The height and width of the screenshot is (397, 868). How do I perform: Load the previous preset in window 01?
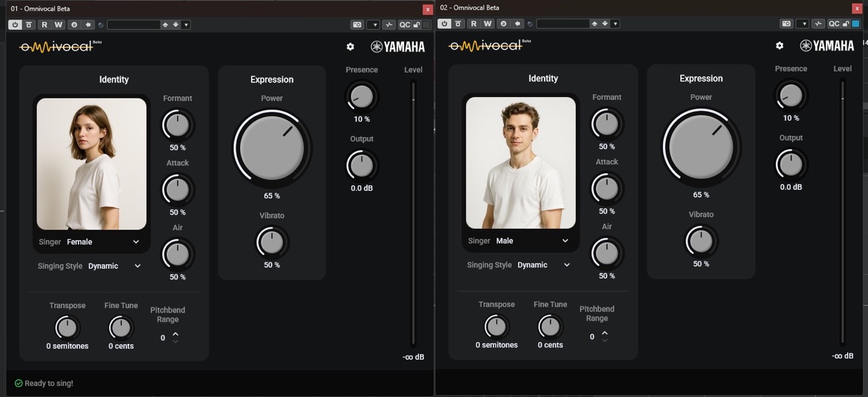165,24
